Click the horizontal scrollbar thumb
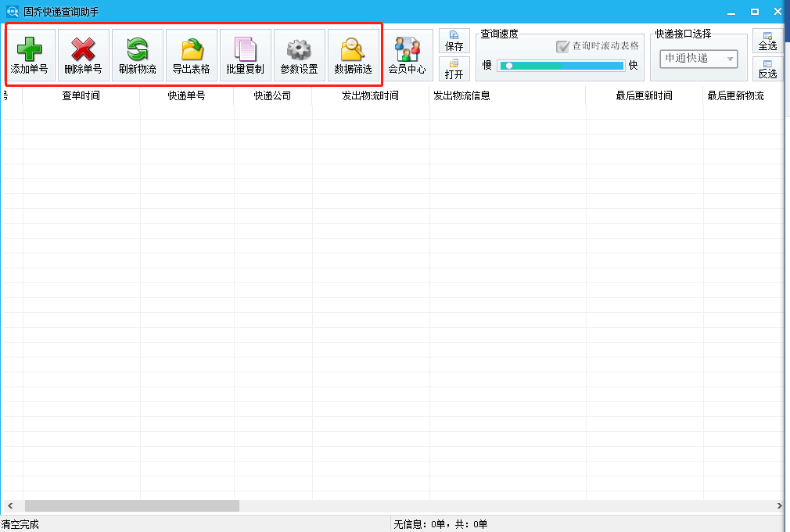 [132, 505]
